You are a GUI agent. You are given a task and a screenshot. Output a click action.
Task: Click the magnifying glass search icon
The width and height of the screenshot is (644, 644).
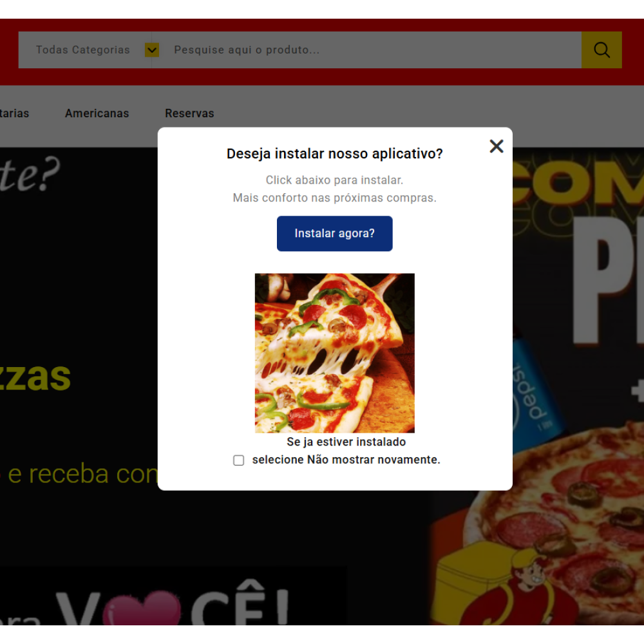point(601,50)
